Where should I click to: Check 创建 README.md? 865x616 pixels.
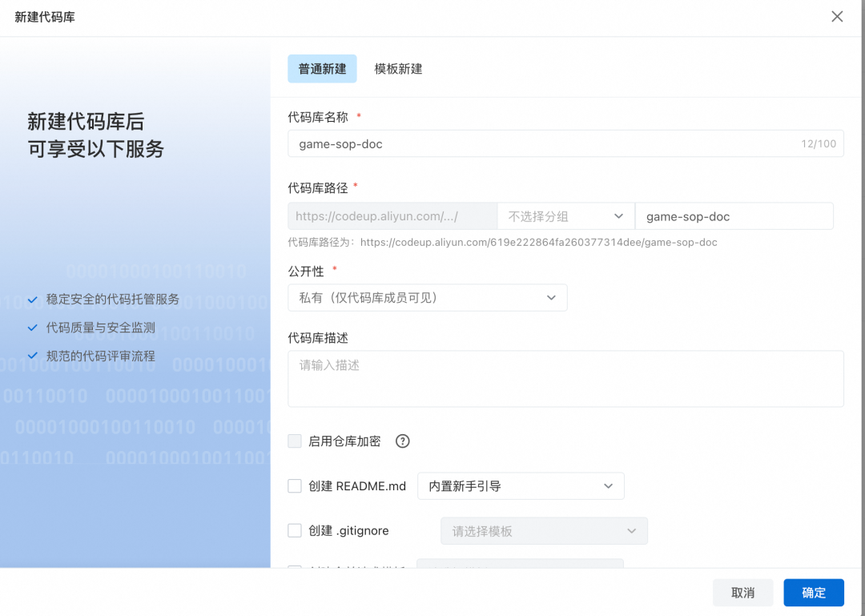coord(295,485)
